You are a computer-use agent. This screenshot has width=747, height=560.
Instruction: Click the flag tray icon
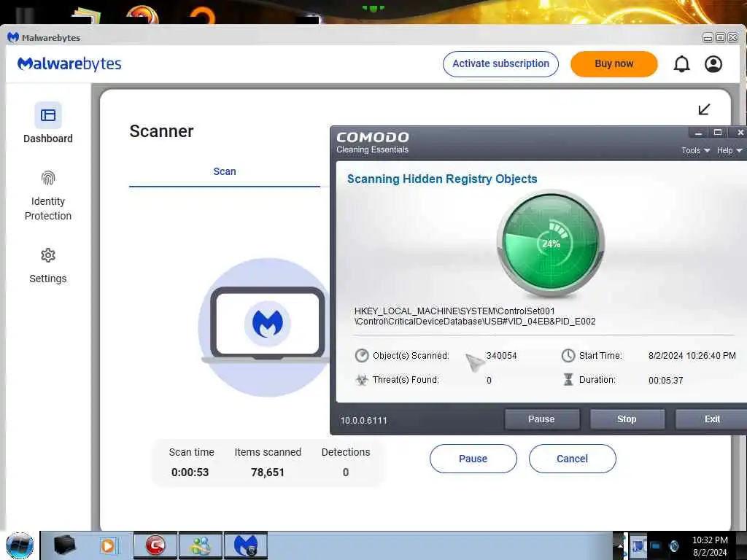click(638, 545)
